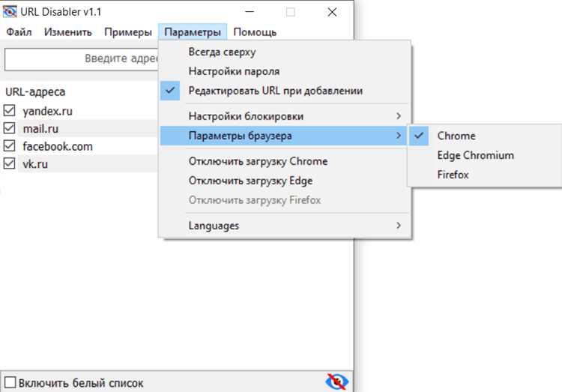Image resolution: width=562 pixels, height=392 pixels.
Task: Open the Примеры menu
Action: point(128,32)
